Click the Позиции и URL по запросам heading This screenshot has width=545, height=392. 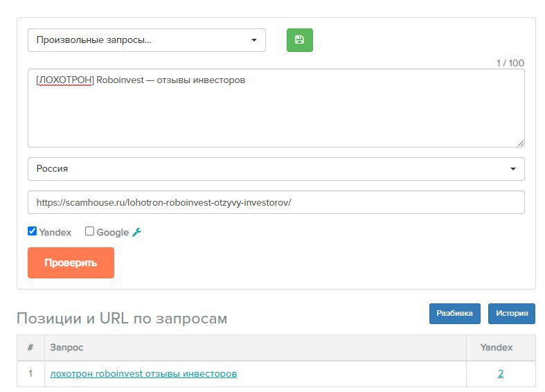(x=122, y=319)
